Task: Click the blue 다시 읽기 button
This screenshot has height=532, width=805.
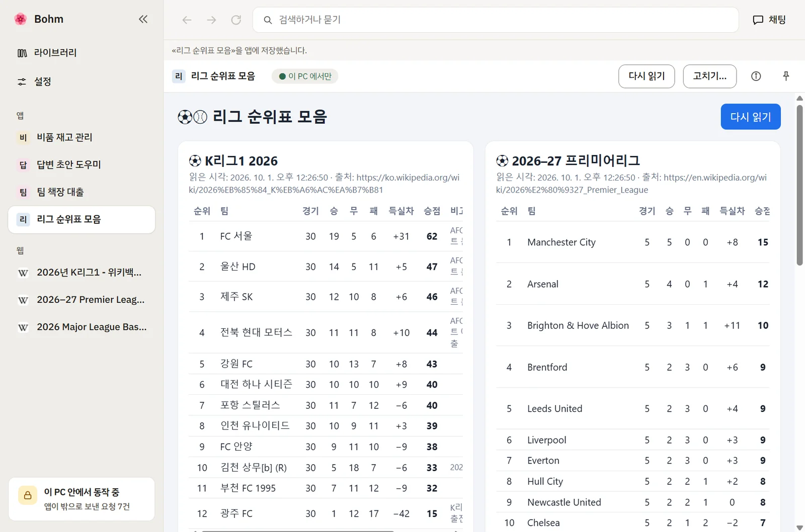Action: pyautogui.click(x=751, y=117)
